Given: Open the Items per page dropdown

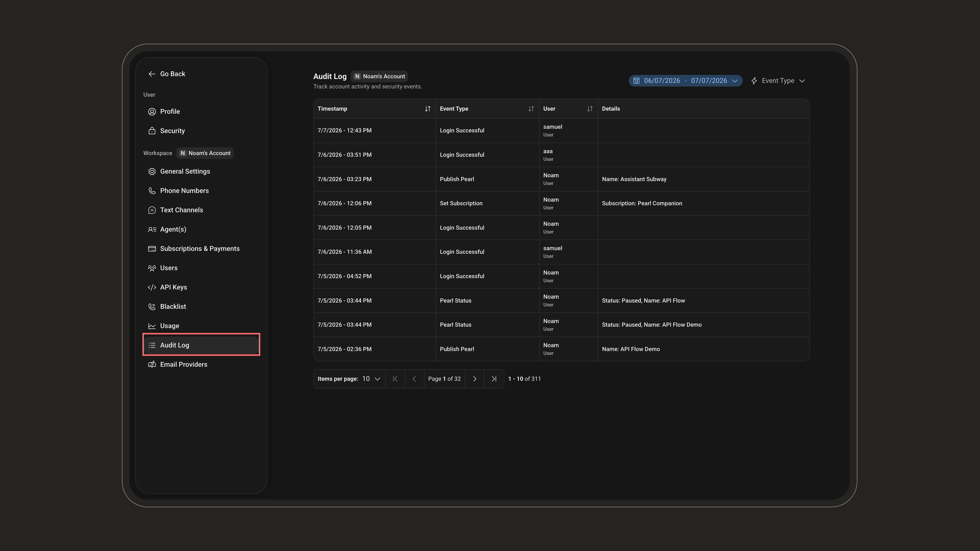Looking at the screenshot, I should (371, 379).
